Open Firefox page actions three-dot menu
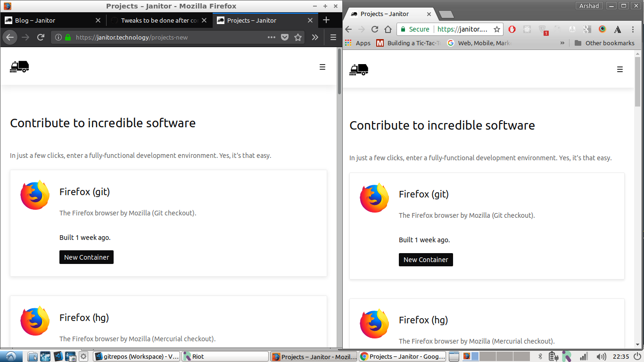The image size is (644, 362). pyautogui.click(x=272, y=37)
